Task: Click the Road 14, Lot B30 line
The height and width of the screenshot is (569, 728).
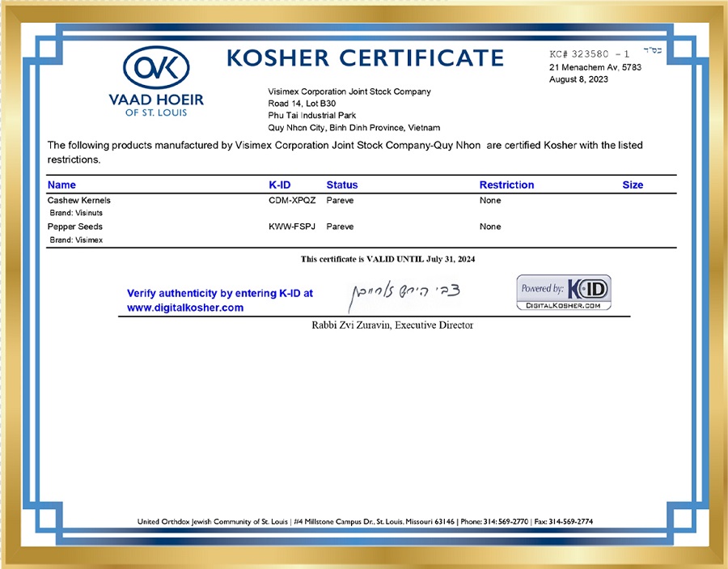Action: (302, 103)
